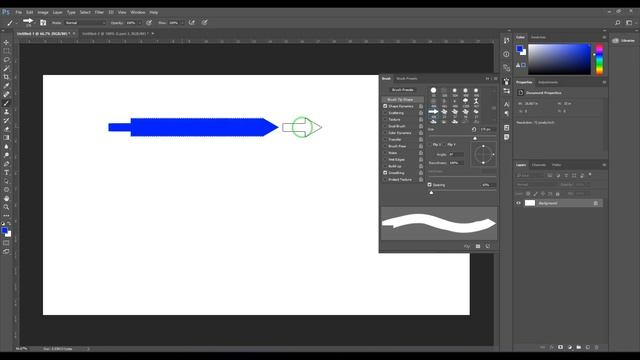Open the Filter menu

click(x=99, y=12)
